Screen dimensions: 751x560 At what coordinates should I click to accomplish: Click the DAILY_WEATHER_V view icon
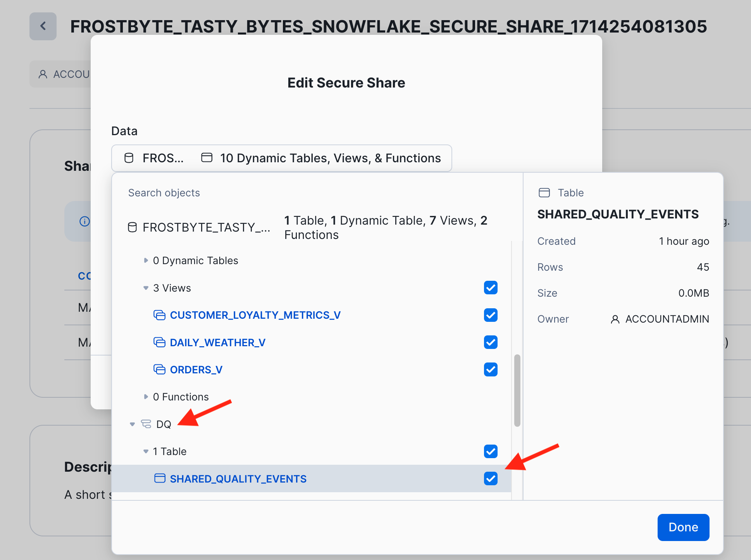(x=159, y=342)
